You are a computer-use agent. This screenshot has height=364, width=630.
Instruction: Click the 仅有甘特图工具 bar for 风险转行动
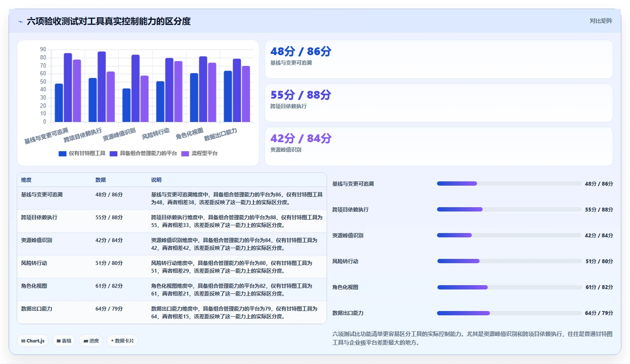[x=160, y=102]
